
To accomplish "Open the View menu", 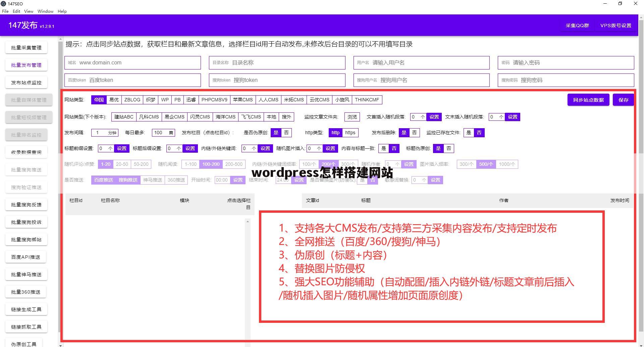I will click(x=29, y=11).
